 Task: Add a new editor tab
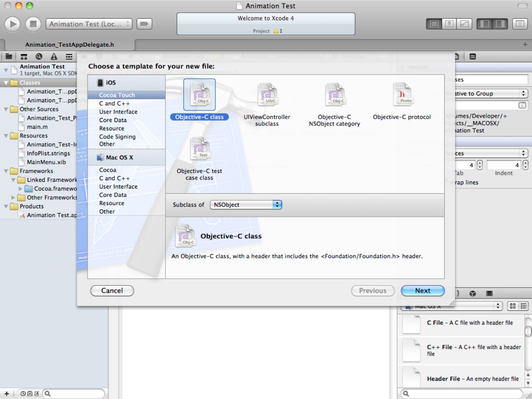(x=525, y=44)
